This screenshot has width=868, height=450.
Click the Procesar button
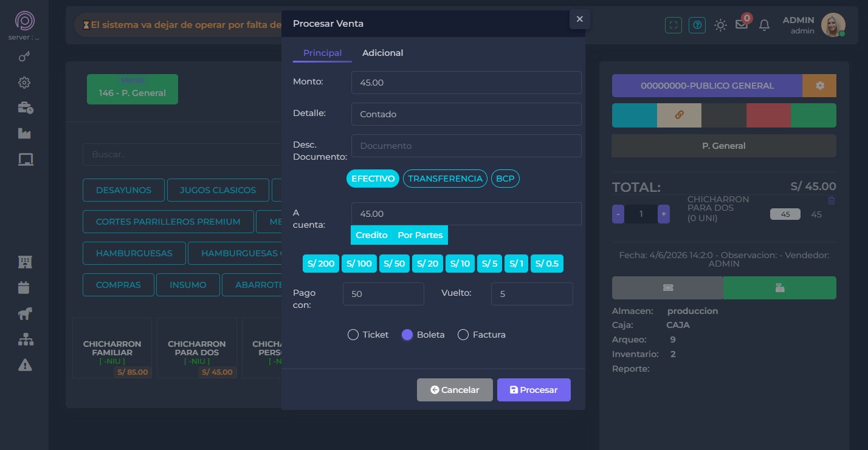534,390
